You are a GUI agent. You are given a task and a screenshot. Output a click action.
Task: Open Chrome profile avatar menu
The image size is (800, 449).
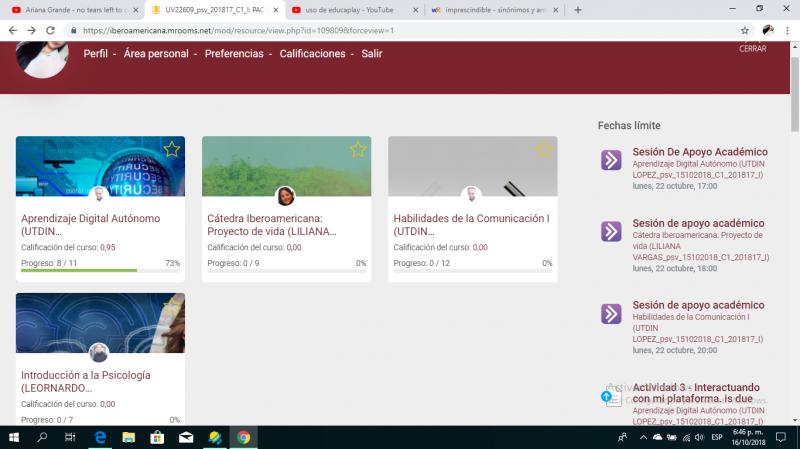point(768,31)
